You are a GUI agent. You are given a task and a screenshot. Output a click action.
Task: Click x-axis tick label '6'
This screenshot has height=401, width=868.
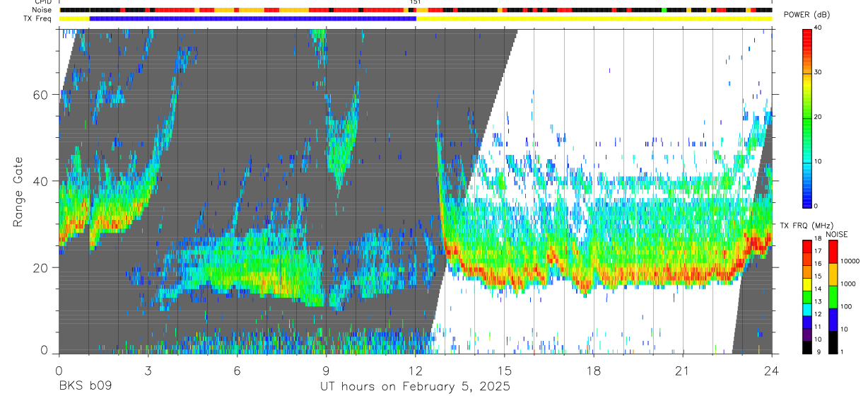coord(237,370)
